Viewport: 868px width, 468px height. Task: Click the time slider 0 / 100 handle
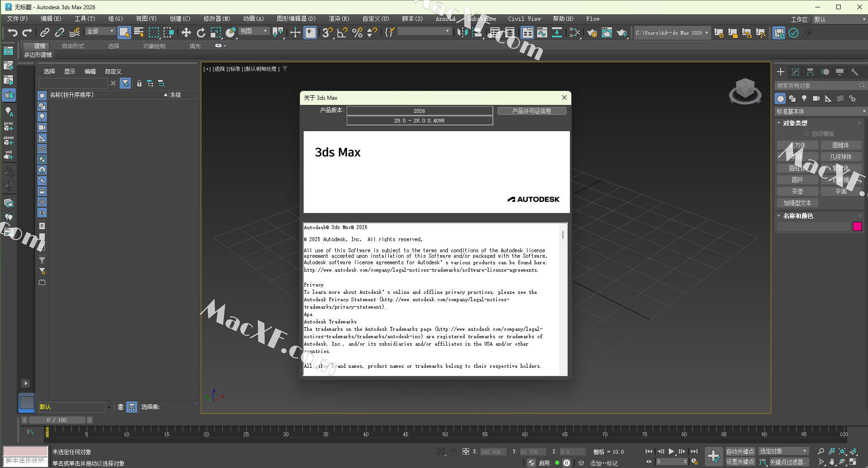[x=57, y=420]
